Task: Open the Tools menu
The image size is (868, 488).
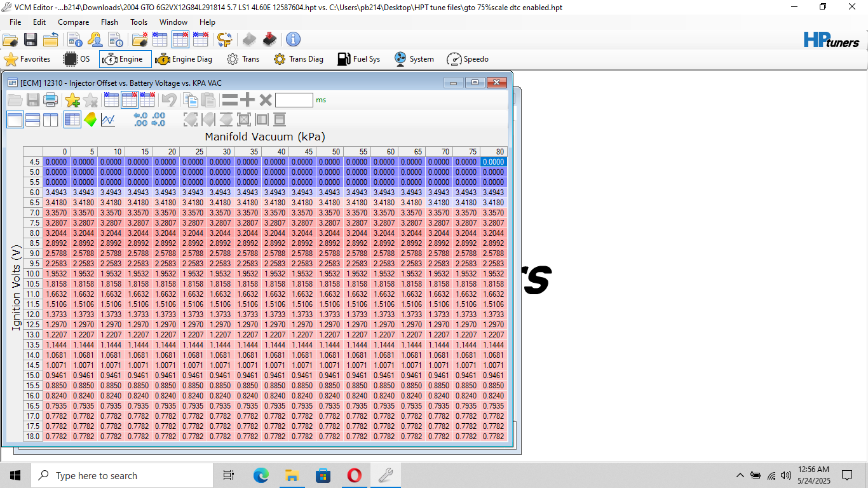Action: [x=139, y=22]
